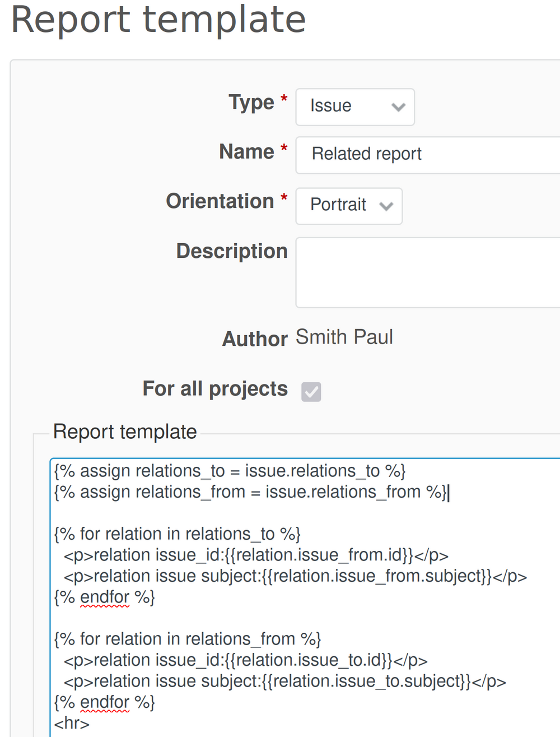Click the relations_from for loop line

(188, 638)
